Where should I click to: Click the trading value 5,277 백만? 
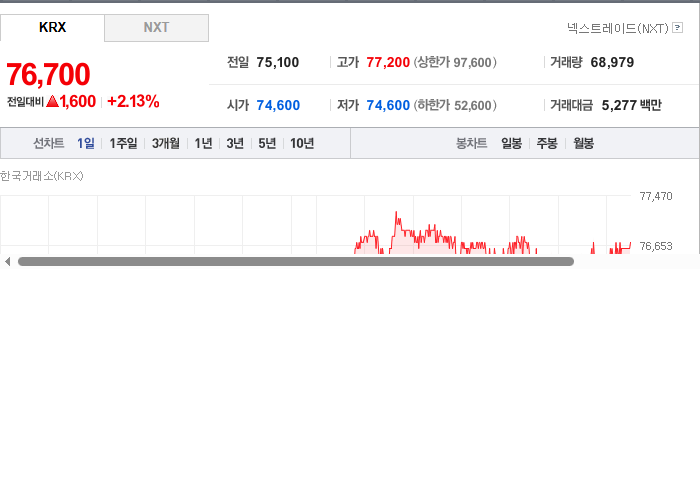click(631, 105)
